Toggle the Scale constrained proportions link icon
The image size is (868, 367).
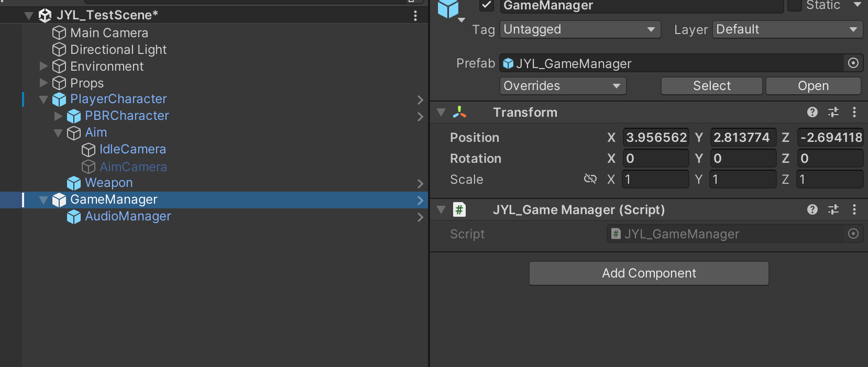click(x=590, y=179)
